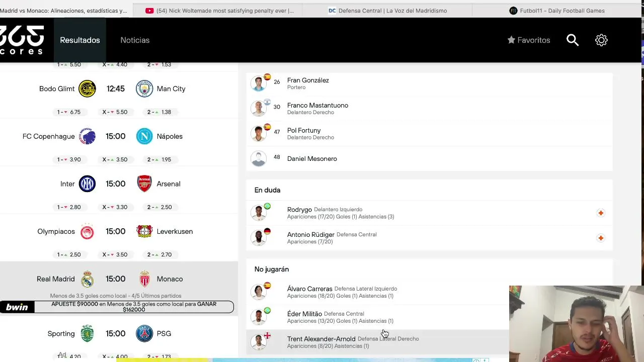Click the Olympiacos club crest
644x362 pixels.
tap(87, 231)
